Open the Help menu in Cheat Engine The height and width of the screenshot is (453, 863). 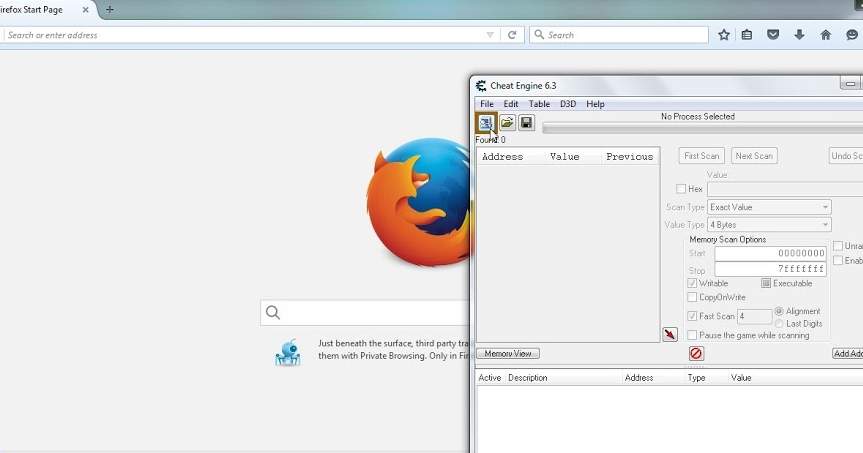click(x=595, y=103)
